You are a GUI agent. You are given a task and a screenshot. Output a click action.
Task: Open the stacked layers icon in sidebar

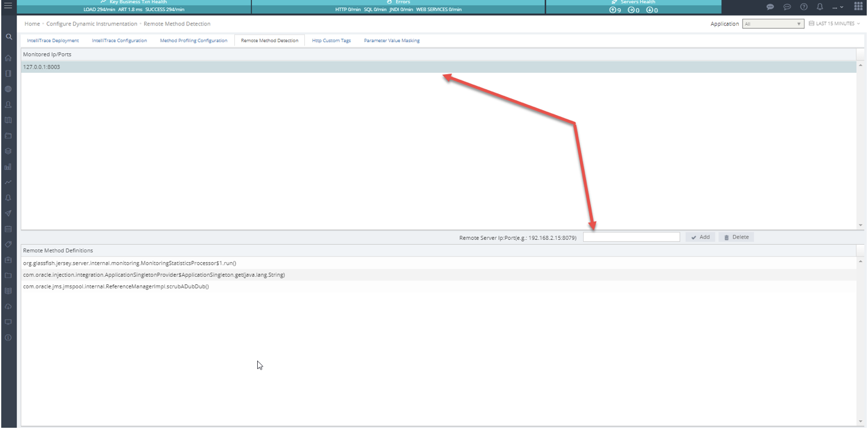pyautogui.click(x=8, y=151)
